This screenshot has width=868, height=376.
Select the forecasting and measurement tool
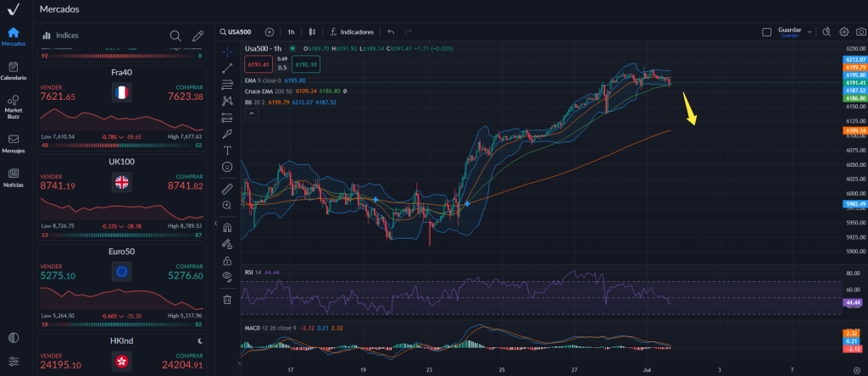tap(227, 118)
